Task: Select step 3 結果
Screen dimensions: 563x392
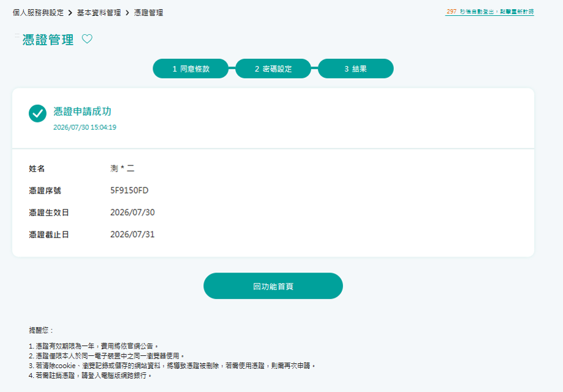Action: tap(356, 69)
